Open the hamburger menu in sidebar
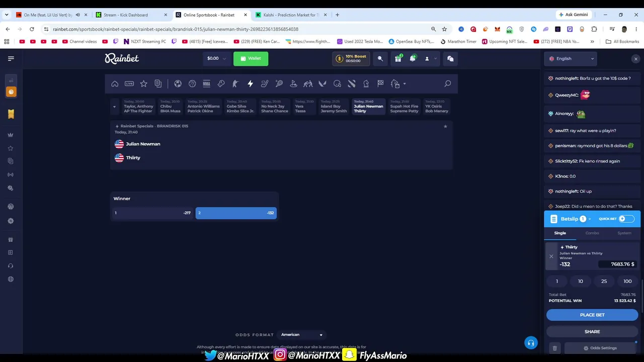The image size is (644, 362). (11, 59)
